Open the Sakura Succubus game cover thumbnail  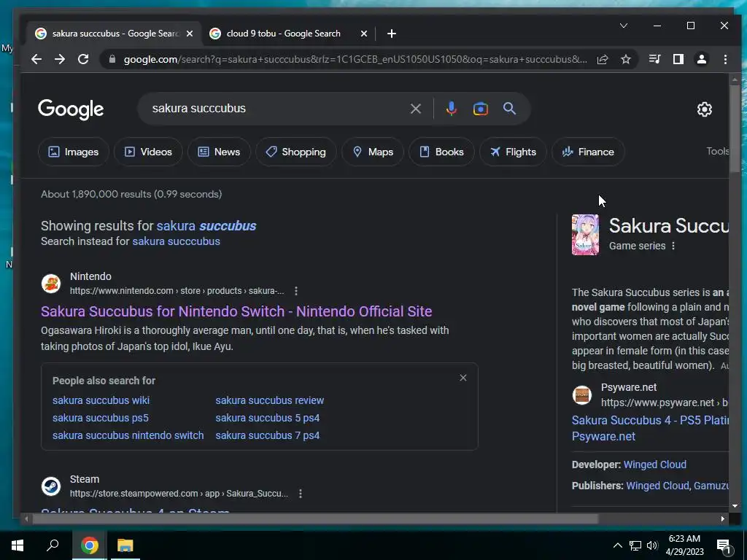pos(585,235)
